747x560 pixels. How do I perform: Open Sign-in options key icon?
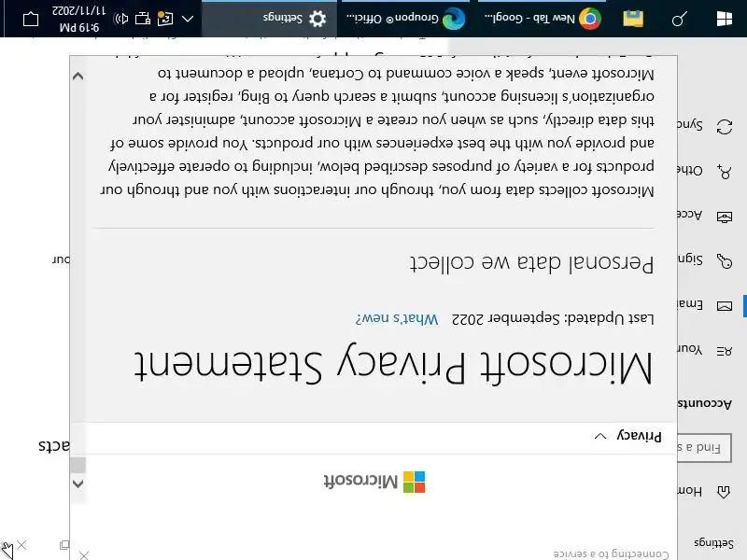pyautogui.click(x=725, y=260)
